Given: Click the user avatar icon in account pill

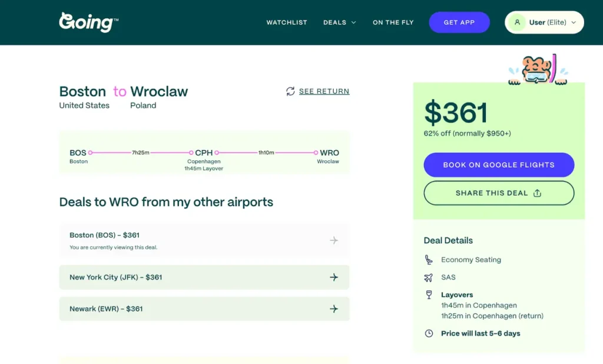Looking at the screenshot, I should [x=517, y=22].
